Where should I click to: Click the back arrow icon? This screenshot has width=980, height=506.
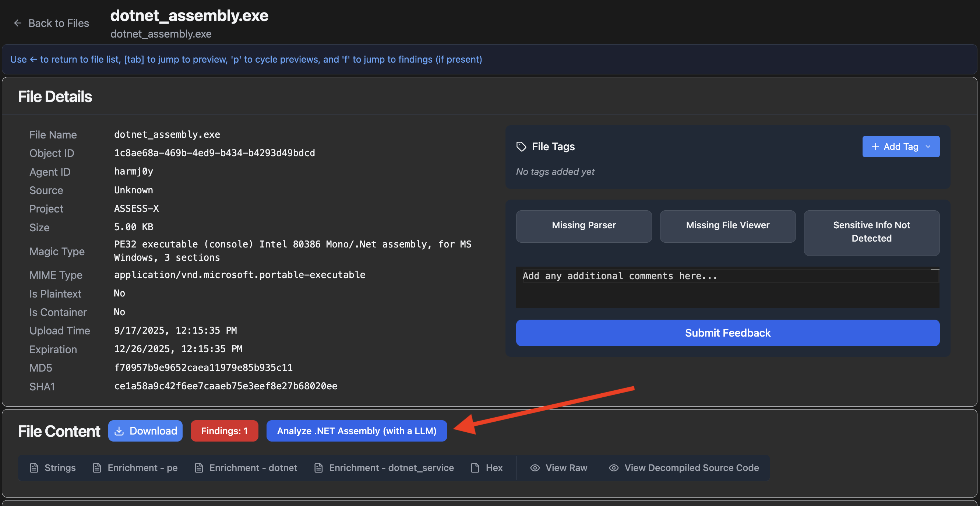click(18, 23)
